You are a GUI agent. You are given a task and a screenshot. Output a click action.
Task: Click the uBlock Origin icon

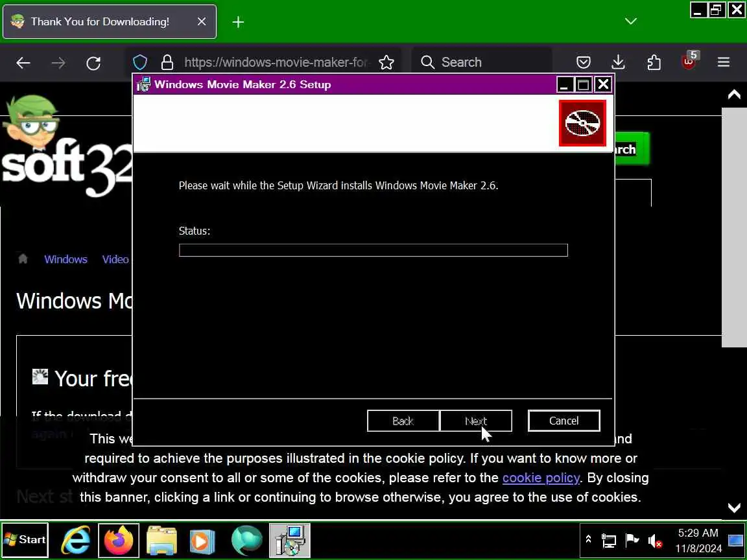point(689,61)
